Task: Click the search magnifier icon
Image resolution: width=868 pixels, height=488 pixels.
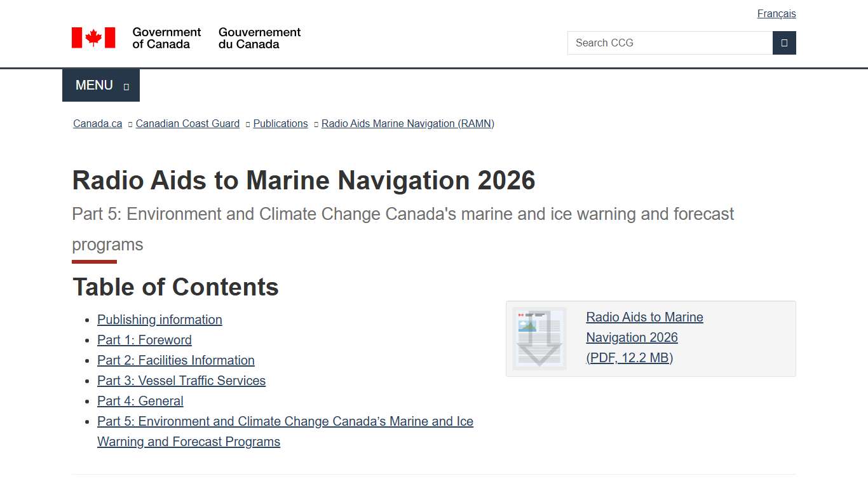Action: (x=784, y=43)
